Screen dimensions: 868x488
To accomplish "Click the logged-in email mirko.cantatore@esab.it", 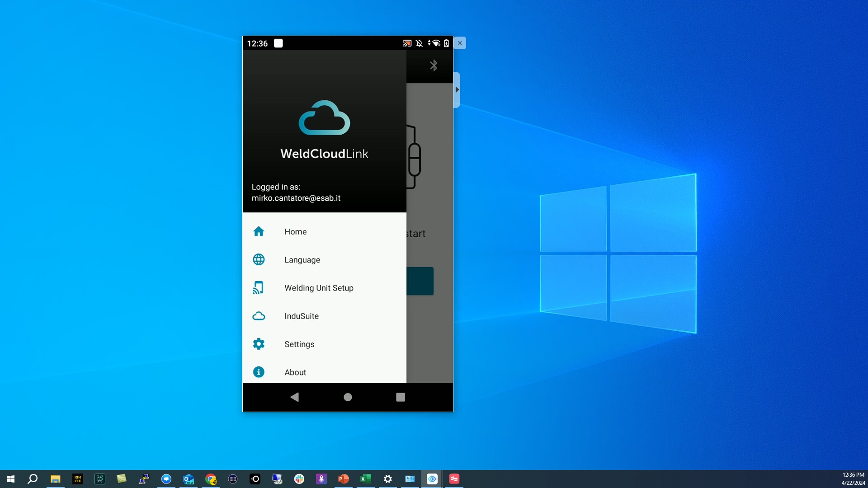I will pyautogui.click(x=296, y=198).
